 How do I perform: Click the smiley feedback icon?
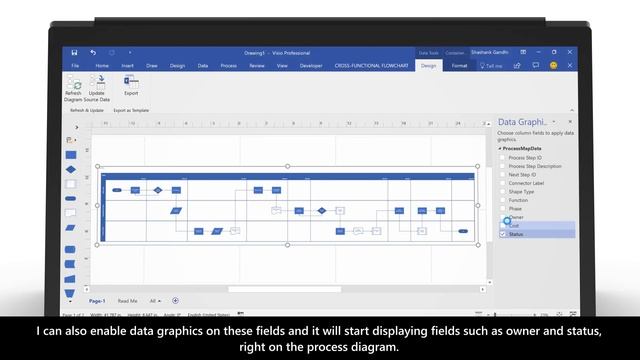pos(553,65)
